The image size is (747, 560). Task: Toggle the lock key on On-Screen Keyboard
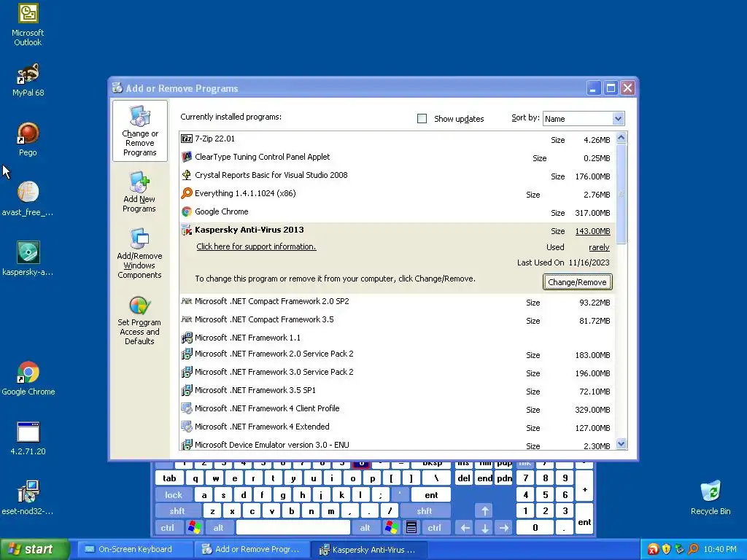pos(174,495)
